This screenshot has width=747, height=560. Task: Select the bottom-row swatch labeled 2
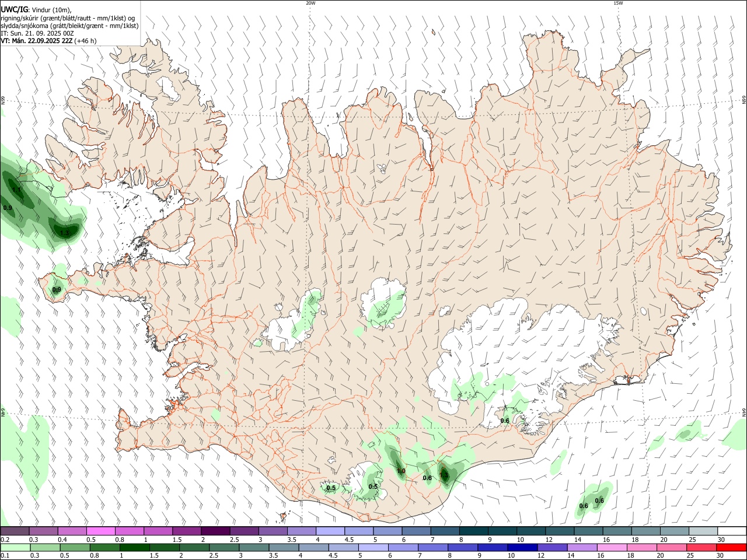point(194,547)
